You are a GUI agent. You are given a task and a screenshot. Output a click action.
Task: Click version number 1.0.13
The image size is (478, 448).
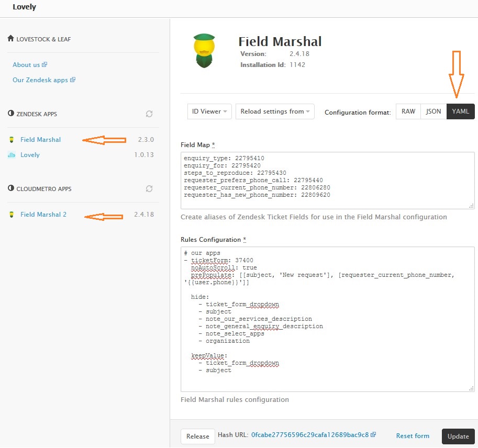point(144,155)
